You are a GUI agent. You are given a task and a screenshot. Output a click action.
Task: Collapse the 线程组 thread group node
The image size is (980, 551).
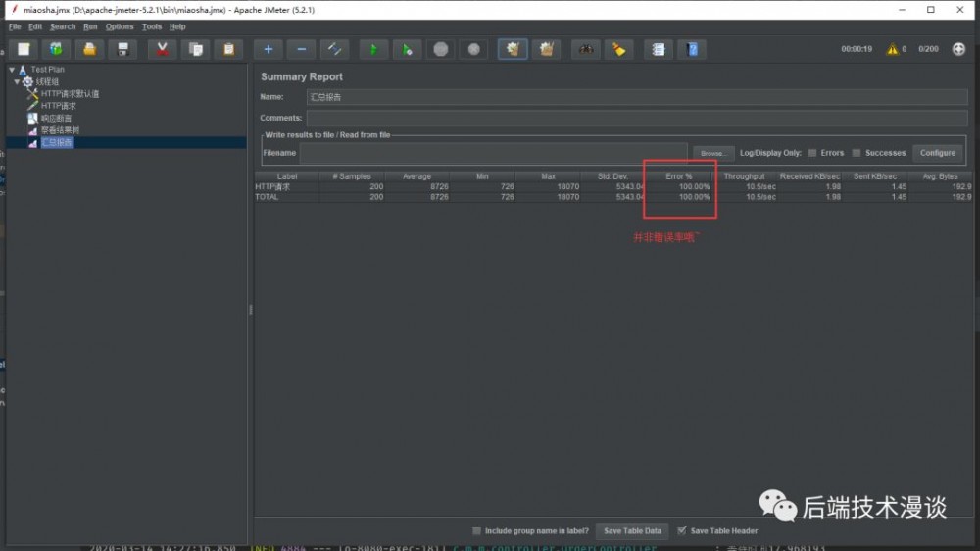pos(17,82)
